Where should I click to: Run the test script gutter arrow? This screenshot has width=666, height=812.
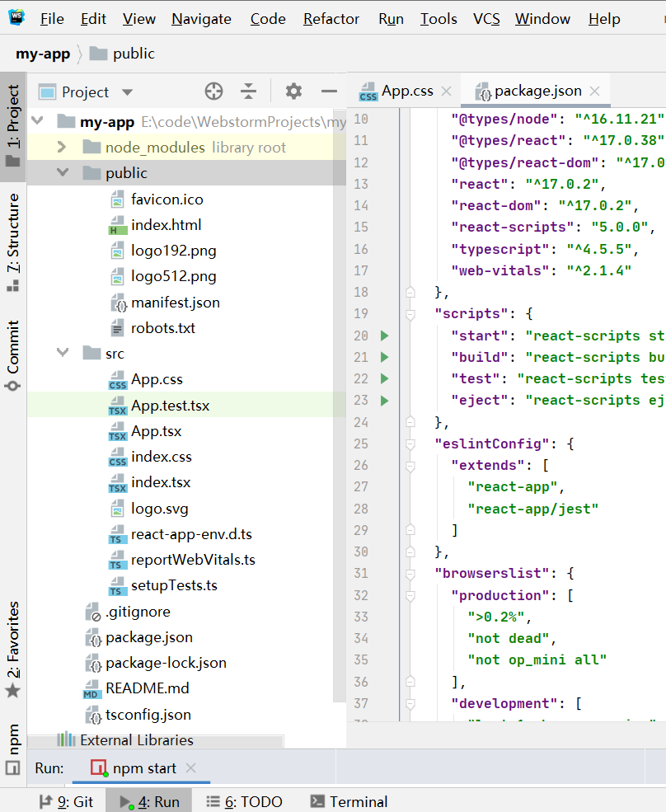384,378
